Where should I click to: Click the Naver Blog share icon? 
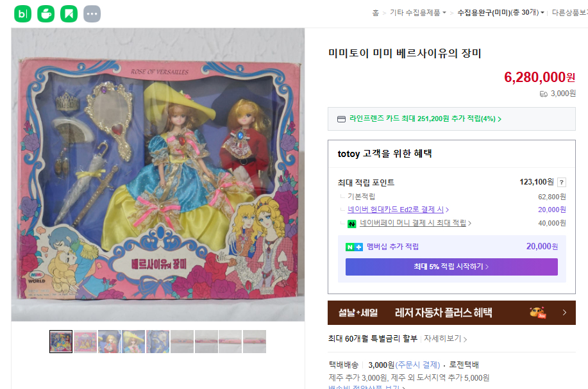pos(22,14)
